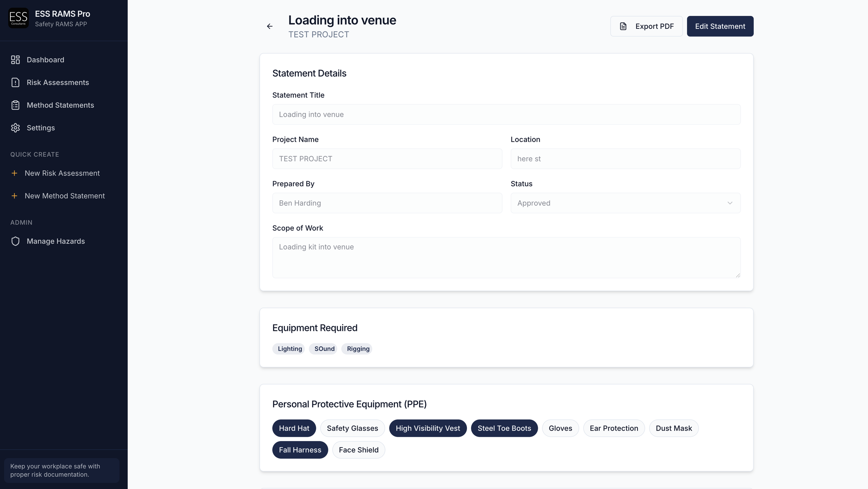Click the Risk Assessments alert icon

click(x=15, y=82)
